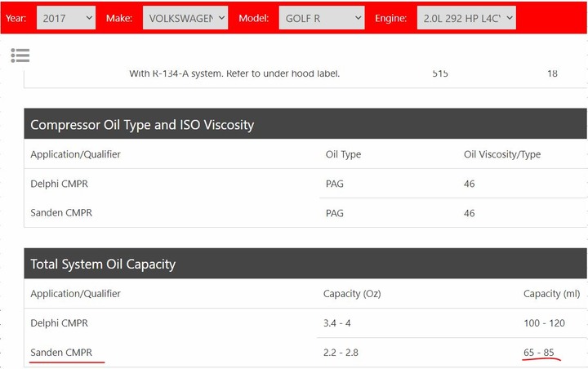Click the Compressor Oil Type and ISO Viscosity header
Image resolution: width=588 pixels, height=369 pixels.
click(305, 124)
